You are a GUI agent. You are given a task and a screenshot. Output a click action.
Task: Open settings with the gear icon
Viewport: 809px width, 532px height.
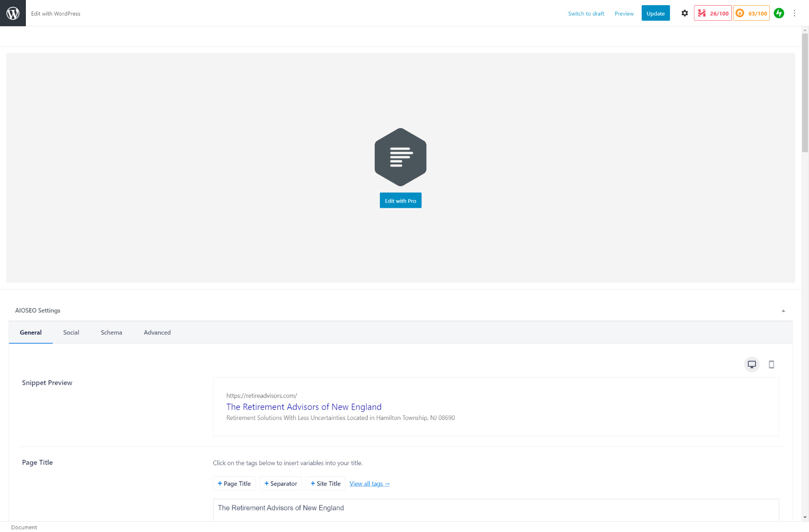[x=684, y=13]
